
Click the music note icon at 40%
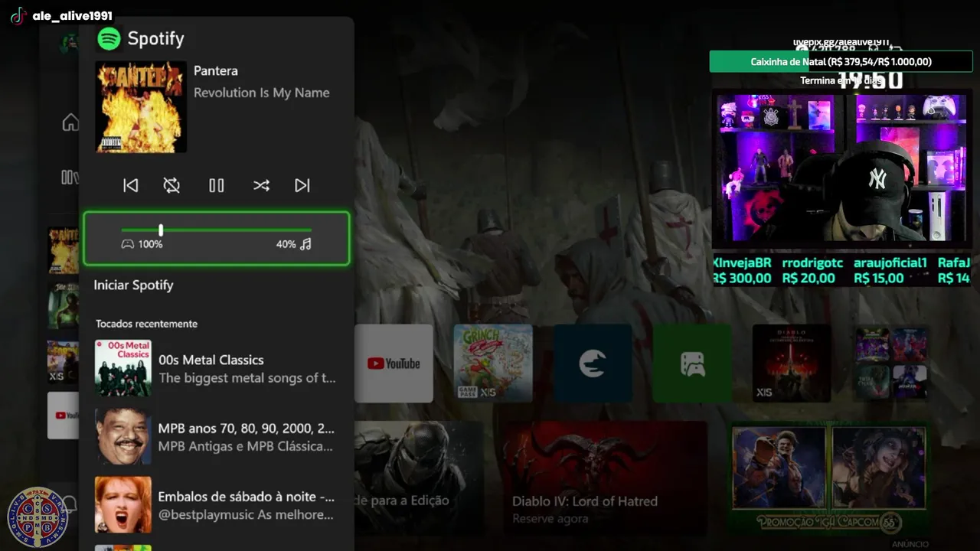305,244
